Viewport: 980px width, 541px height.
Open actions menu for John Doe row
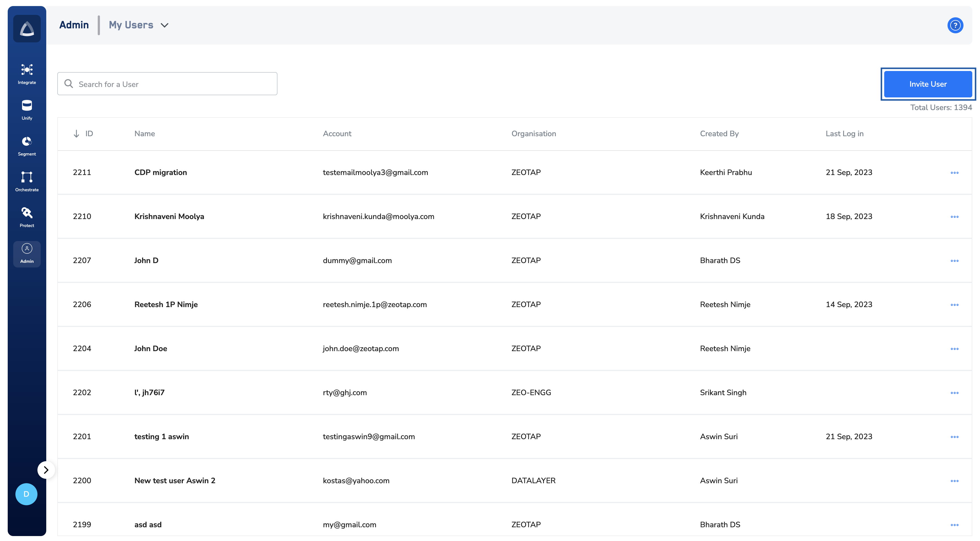954,349
